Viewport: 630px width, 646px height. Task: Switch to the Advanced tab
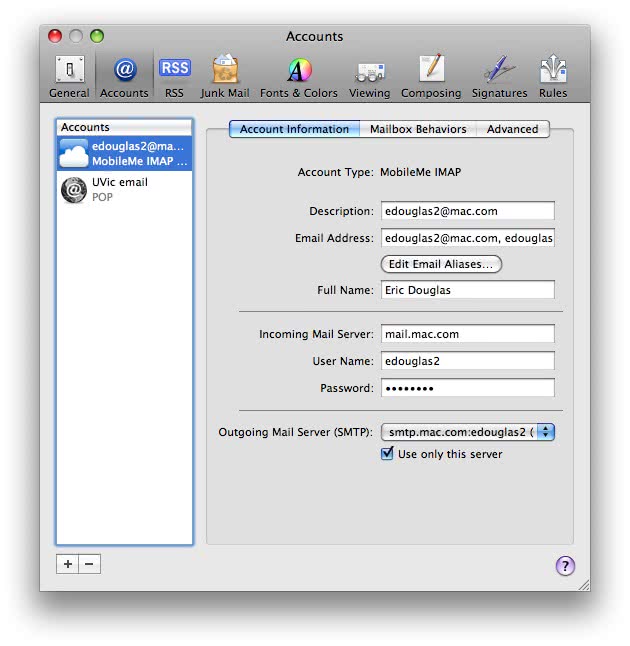(x=513, y=129)
